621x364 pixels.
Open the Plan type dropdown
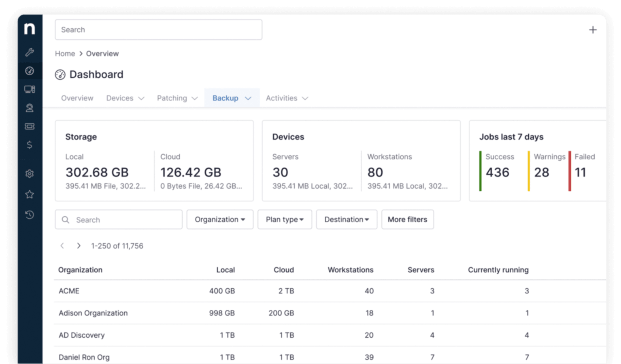285,219
